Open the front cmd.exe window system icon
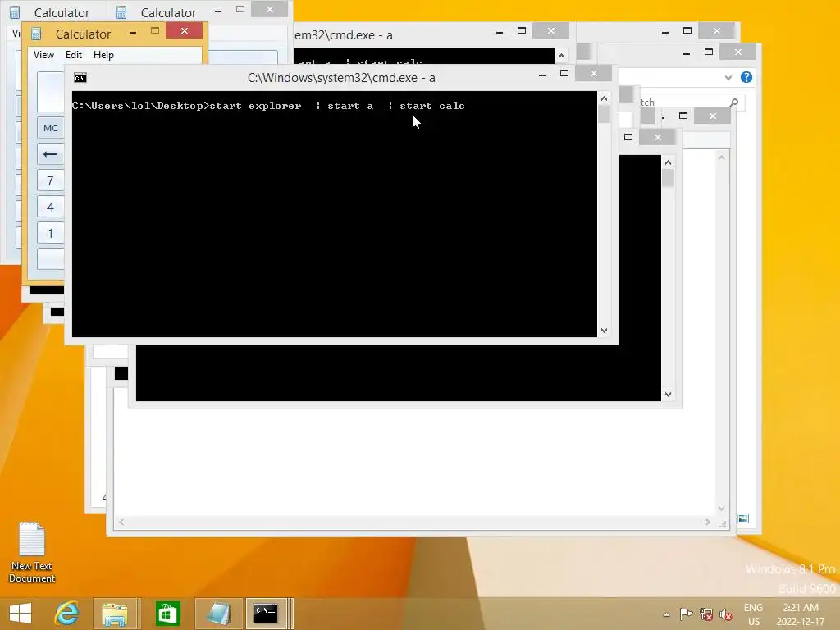 point(80,78)
